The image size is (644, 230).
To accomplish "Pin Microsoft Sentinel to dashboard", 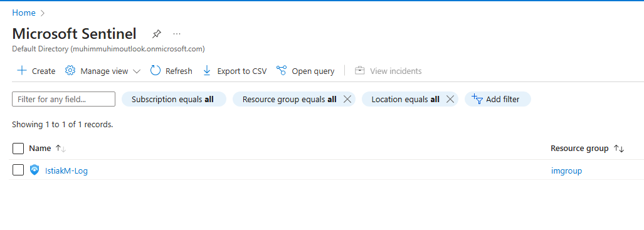I will pos(156,34).
